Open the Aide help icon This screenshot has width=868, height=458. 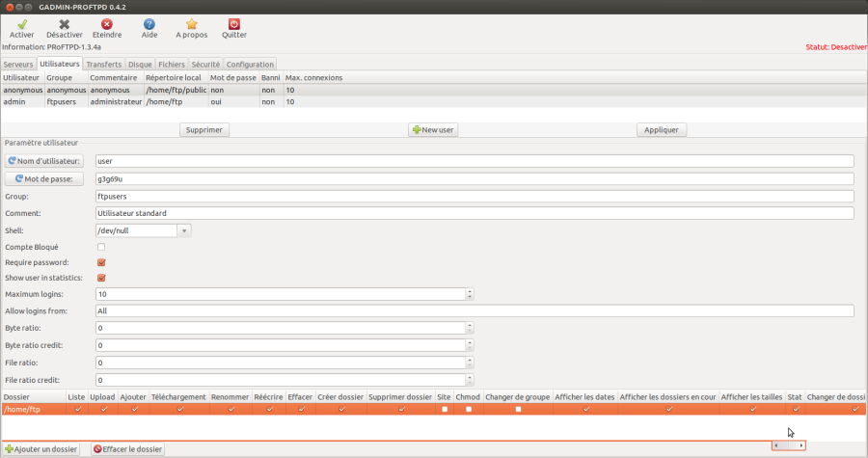click(x=149, y=23)
